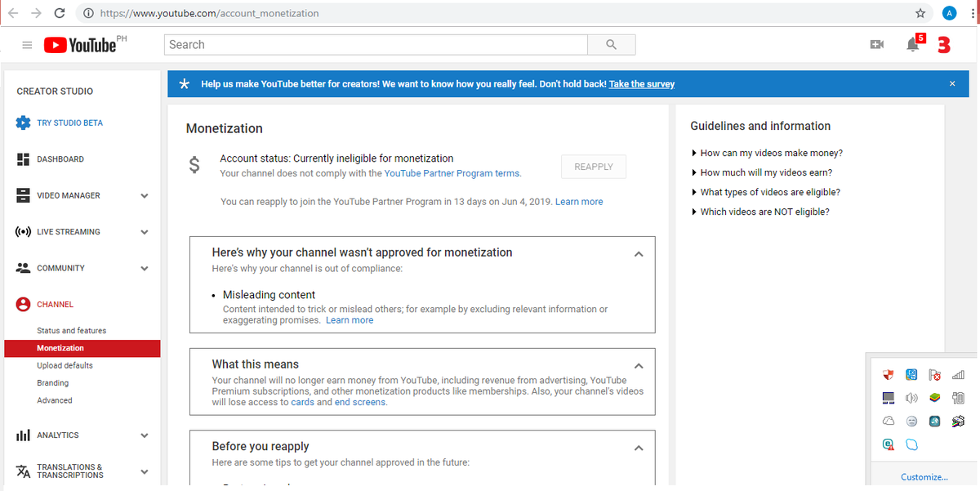Viewport: 980px width, 491px height.
Task: Open Branding in Channel menu
Action: click(52, 383)
